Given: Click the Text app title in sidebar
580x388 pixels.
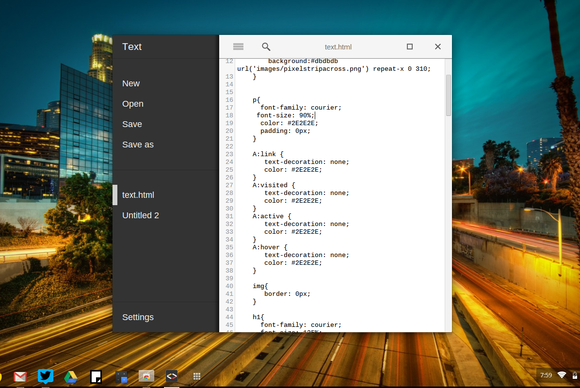Looking at the screenshot, I should pyautogui.click(x=132, y=47).
